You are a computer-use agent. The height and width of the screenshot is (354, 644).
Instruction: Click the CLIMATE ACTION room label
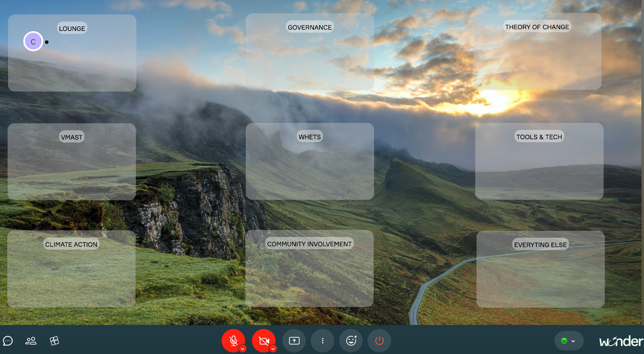click(x=71, y=244)
